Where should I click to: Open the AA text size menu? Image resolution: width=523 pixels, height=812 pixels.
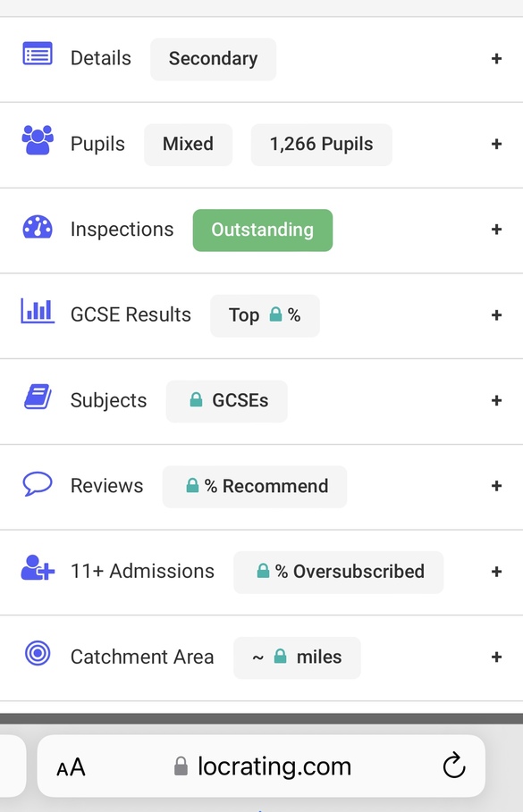tap(71, 767)
